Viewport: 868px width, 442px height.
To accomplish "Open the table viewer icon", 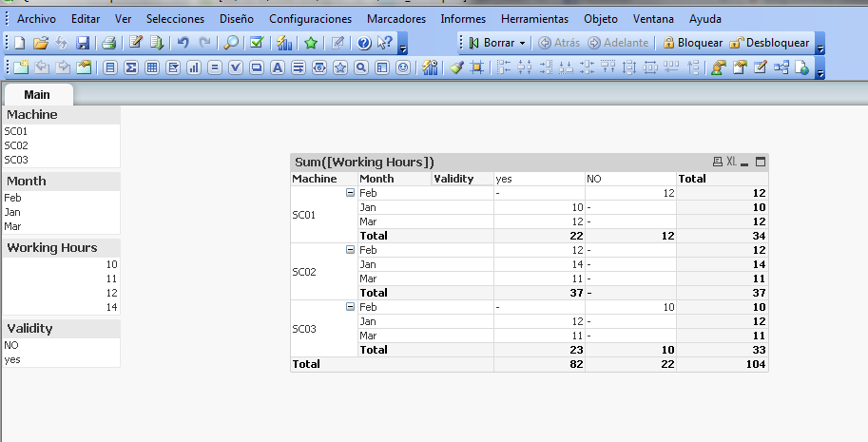I will [781, 67].
